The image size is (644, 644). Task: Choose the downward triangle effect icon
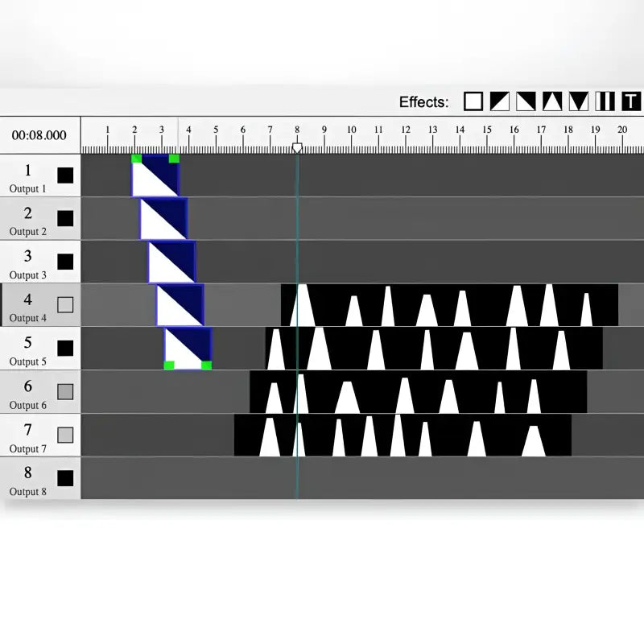[x=579, y=101]
